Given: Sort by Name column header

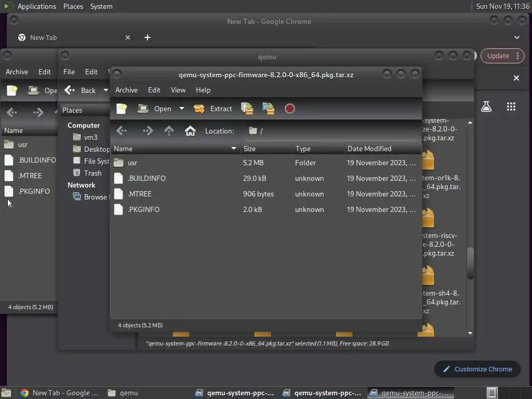Looking at the screenshot, I should [176, 149].
